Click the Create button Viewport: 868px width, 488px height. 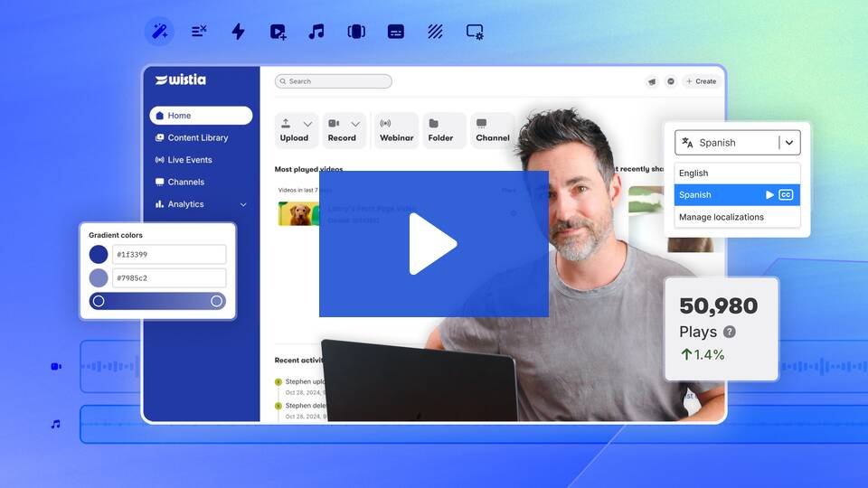[x=702, y=81]
